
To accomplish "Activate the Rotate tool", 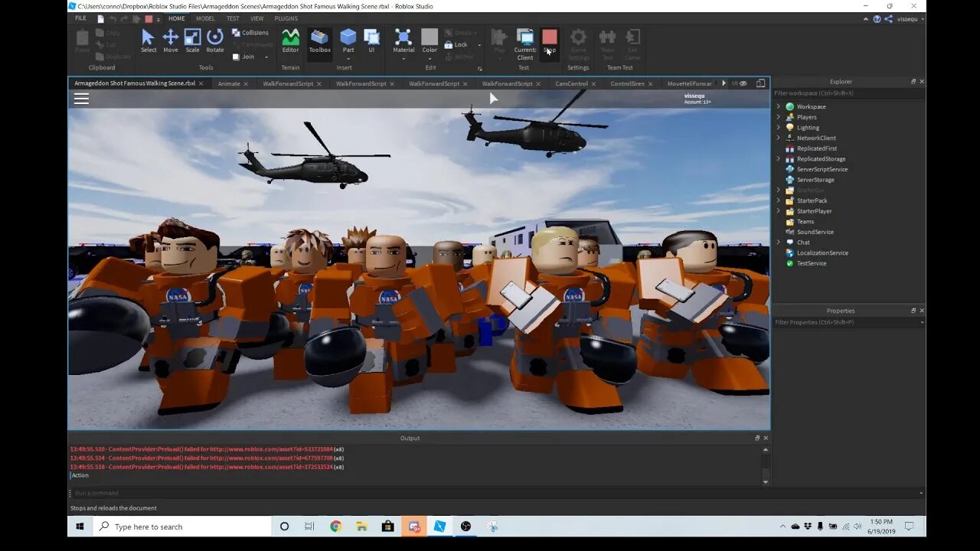I will [215, 41].
